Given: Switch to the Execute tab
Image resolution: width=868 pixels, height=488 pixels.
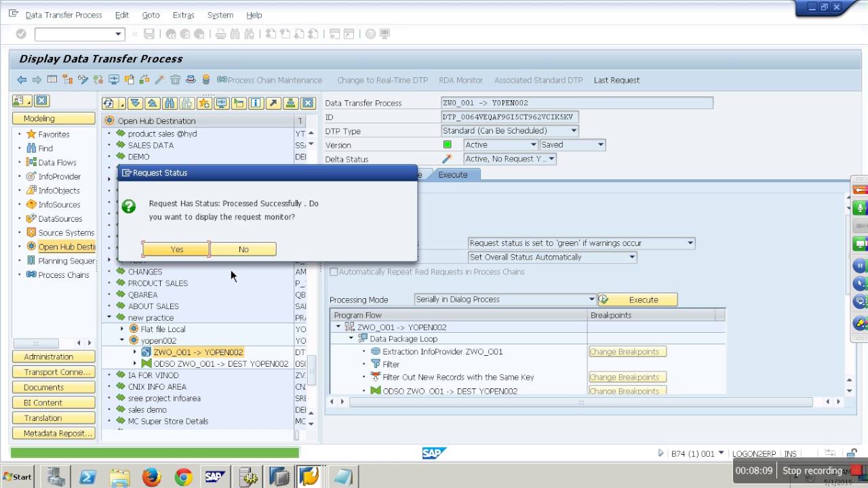Looking at the screenshot, I should [453, 175].
